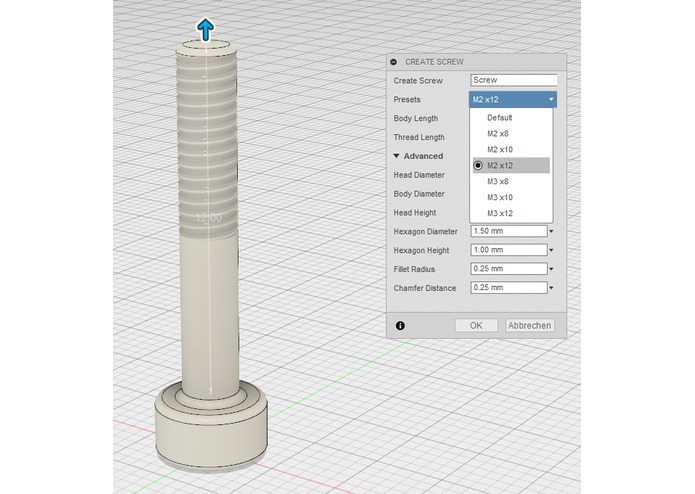Cancel with the Abbrechen button
This screenshot has width=695, height=494.
[x=530, y=326]
